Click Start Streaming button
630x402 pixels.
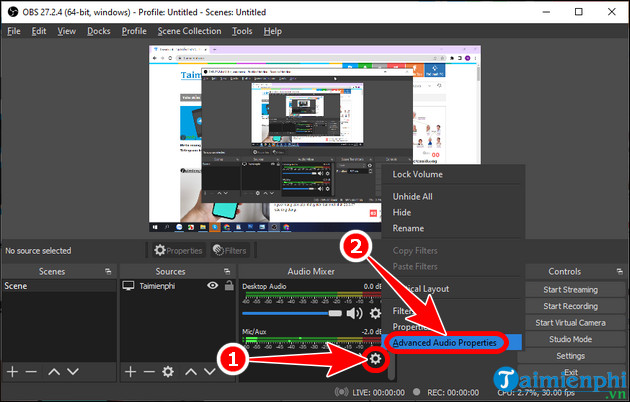coord(570,290)
